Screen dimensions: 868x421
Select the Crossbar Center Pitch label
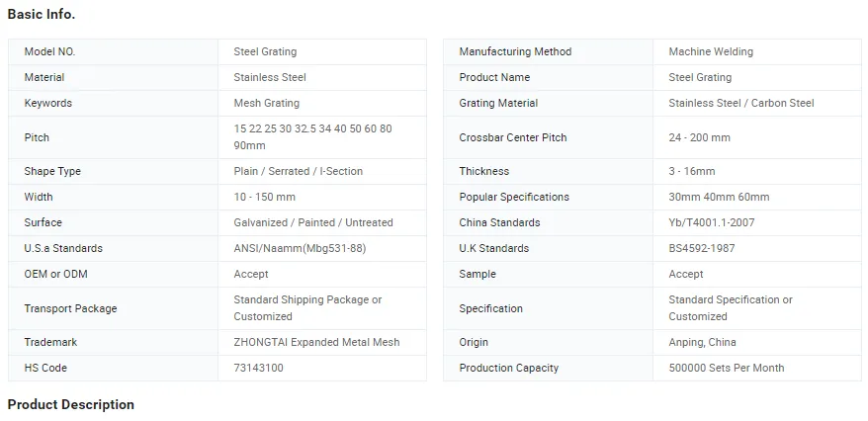(513, 138)
